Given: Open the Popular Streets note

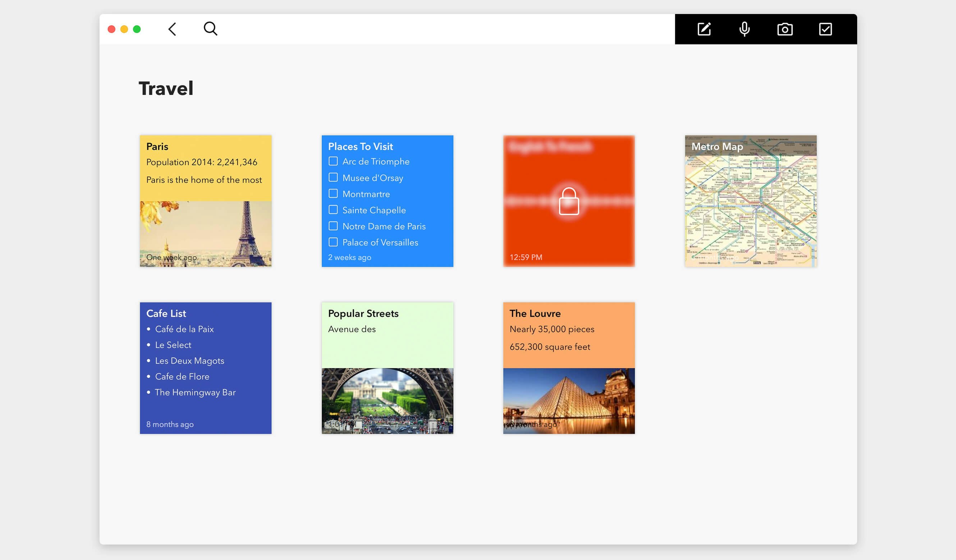Looking at the screenshot, I should coord(387,368).
